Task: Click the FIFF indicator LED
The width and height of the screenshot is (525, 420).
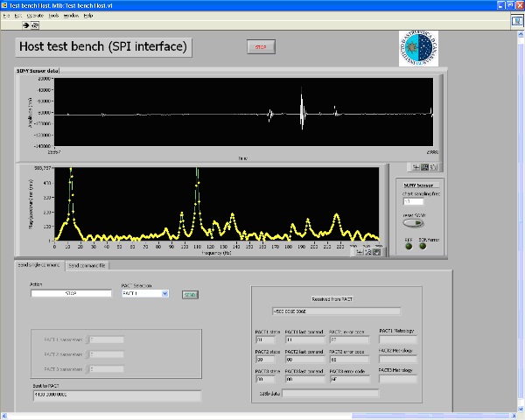Action: [x=408, y=245]
